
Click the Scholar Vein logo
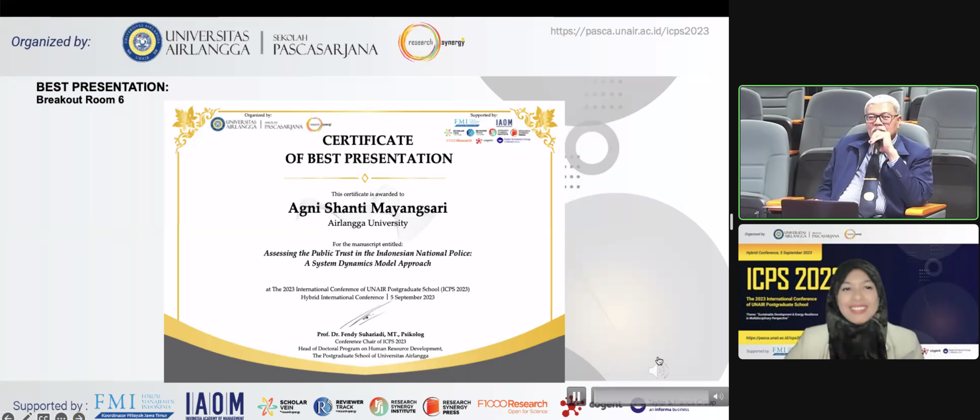[282, 406]
